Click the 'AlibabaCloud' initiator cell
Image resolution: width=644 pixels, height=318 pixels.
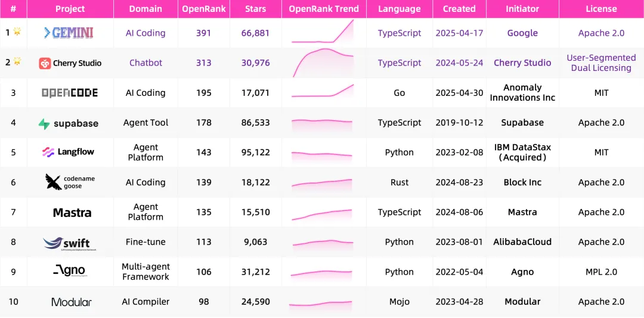tap(522, 242)
